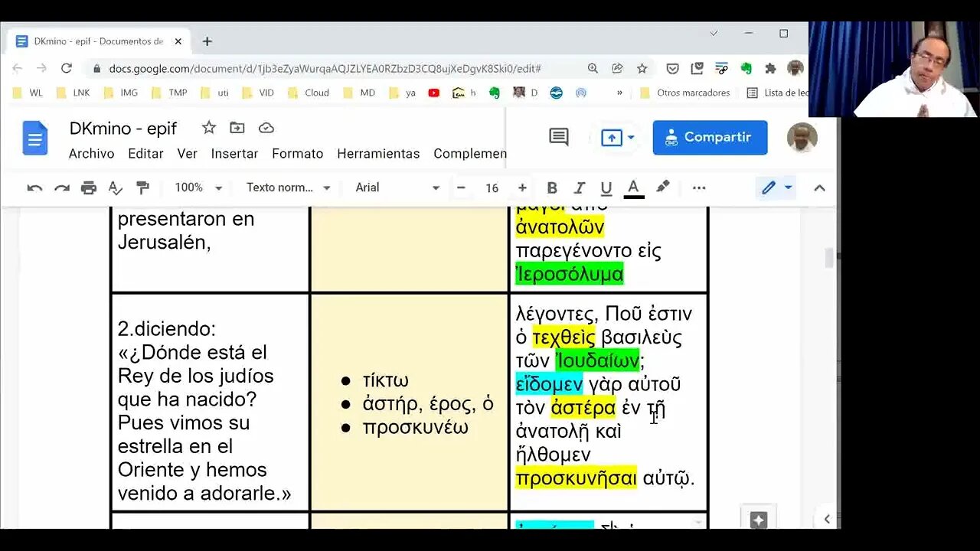Open the Google account avatar in Docs
Viewport: 980px width, 551px height.
coord(802,138)
